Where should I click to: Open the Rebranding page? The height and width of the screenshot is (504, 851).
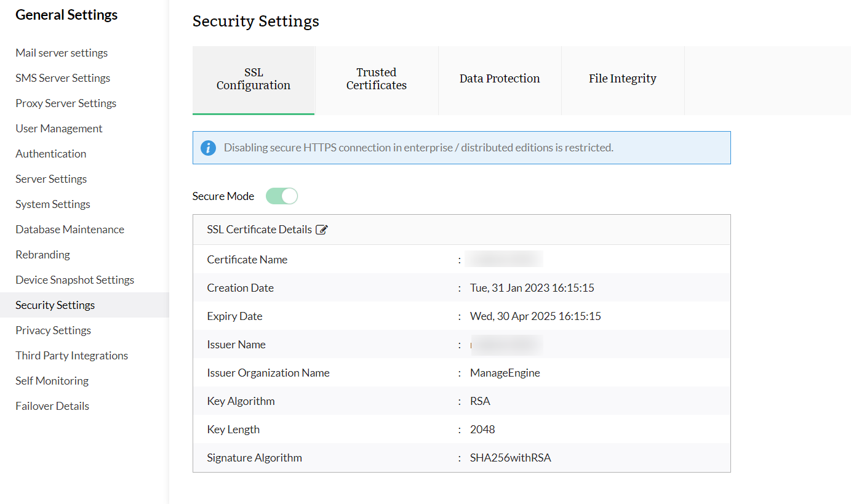(42, 254)
